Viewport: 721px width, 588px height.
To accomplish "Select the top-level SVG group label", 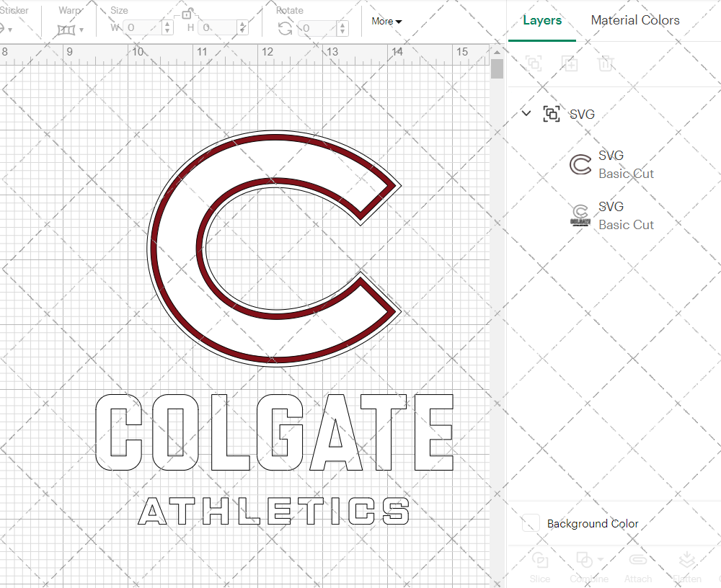I will pyautogui.click(x=582, y=114).
